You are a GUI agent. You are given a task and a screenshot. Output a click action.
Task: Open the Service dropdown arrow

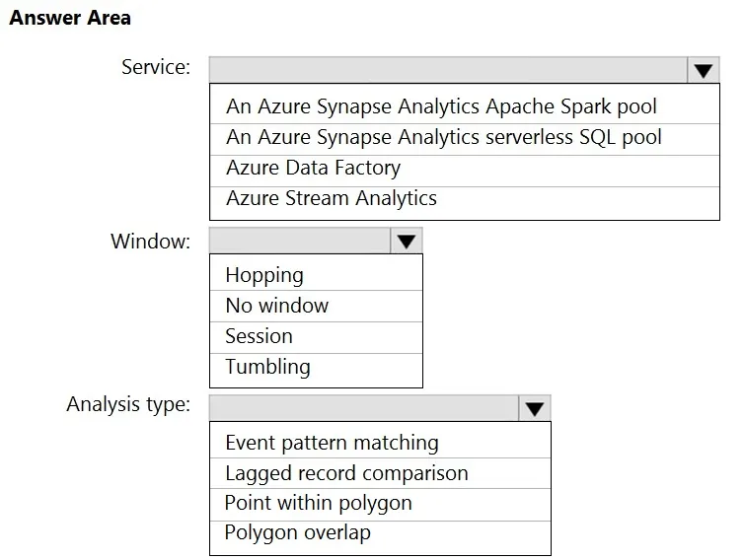(703, 71)
